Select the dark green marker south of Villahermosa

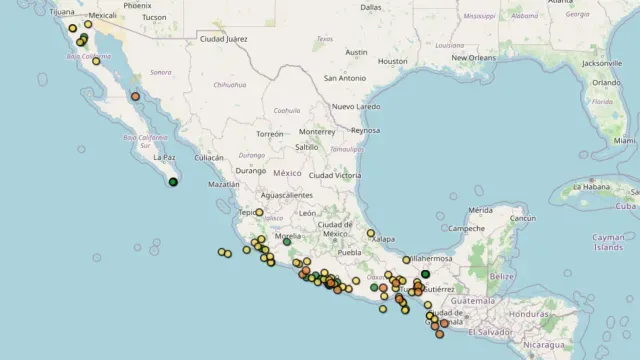[x=425, y=274]
